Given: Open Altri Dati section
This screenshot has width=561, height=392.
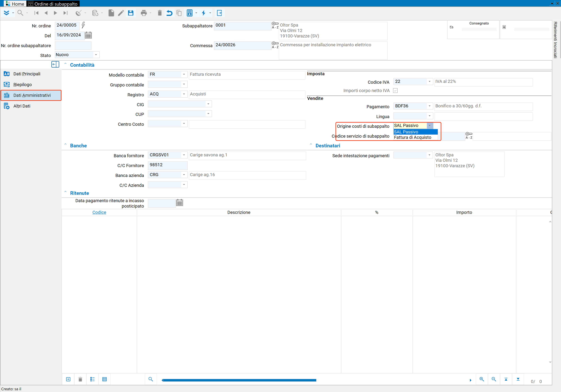Looking at the screenshot, I should coord(31,106).
